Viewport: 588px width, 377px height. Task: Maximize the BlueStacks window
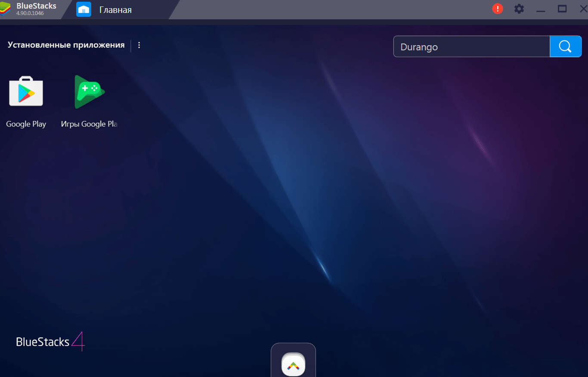click(x=562, y=9)
